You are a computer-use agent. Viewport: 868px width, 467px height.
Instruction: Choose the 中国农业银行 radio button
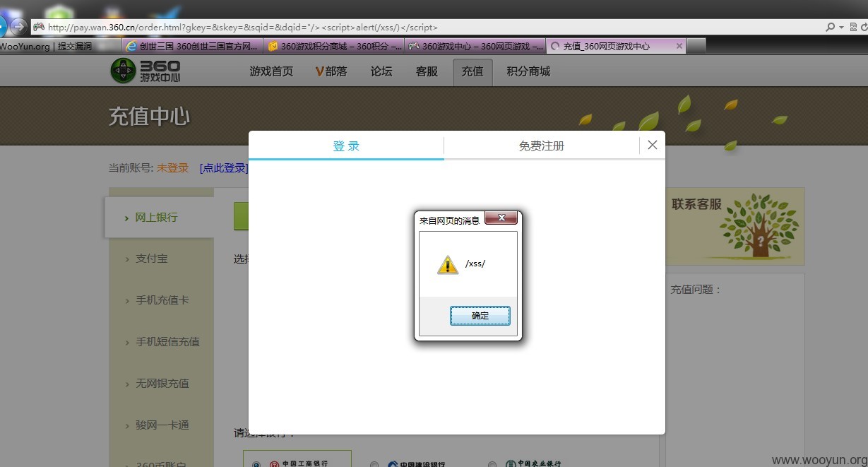pyautogui.click(x=492, y=464)
